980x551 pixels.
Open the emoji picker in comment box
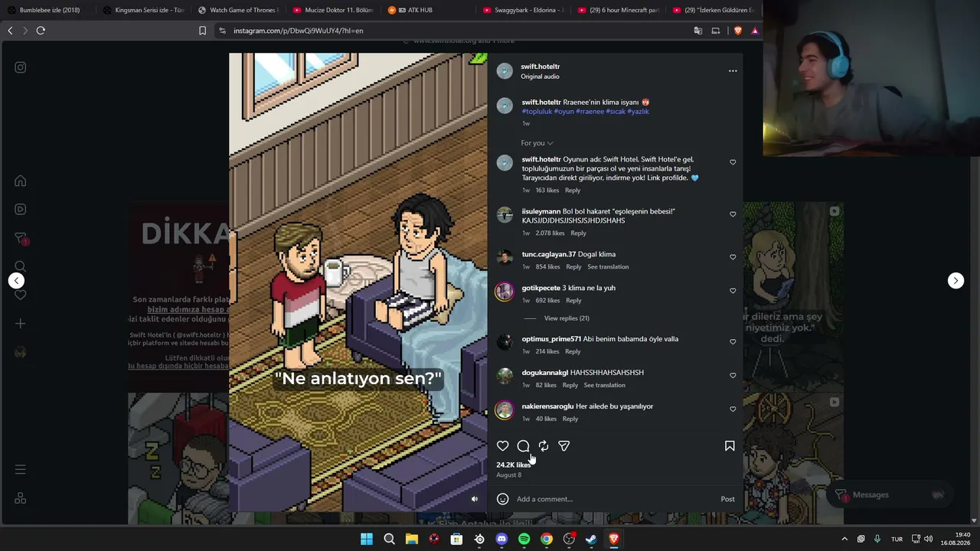pos(502,499)
